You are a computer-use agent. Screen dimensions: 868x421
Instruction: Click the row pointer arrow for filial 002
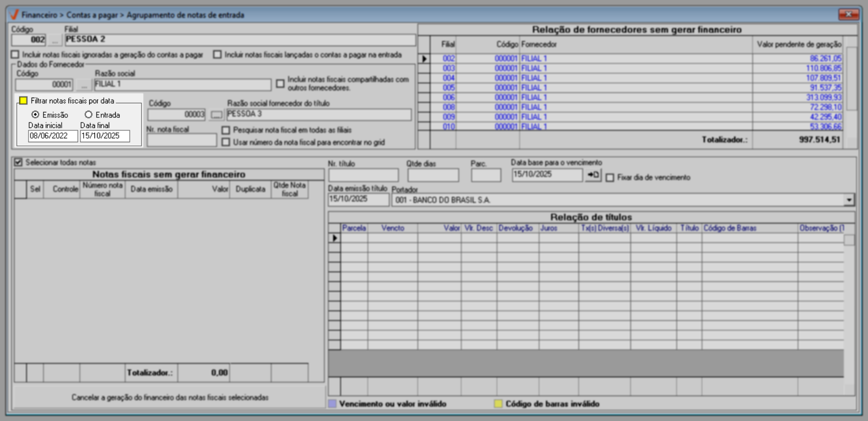pyautogui.click(x=424, y=59)
